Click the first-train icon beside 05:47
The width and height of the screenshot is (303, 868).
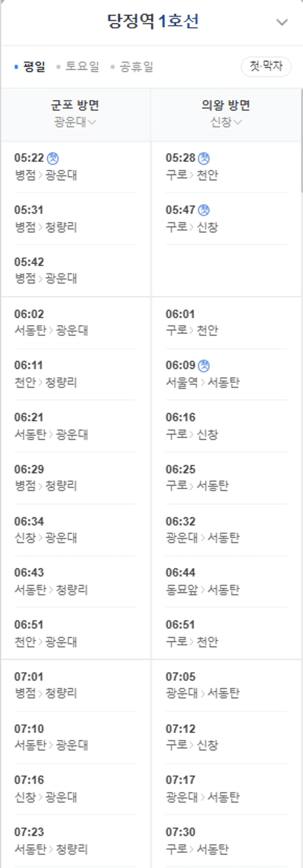pyautogui.click(x=204, y=210)
